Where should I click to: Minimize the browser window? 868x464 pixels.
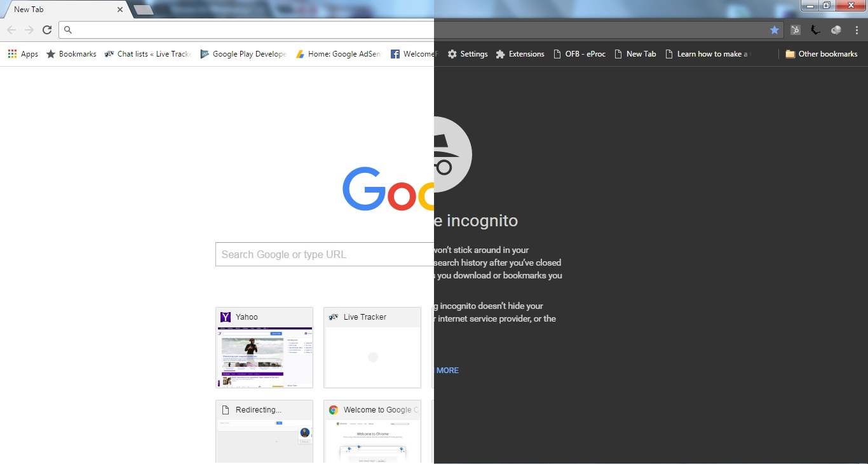coord(810,6)
